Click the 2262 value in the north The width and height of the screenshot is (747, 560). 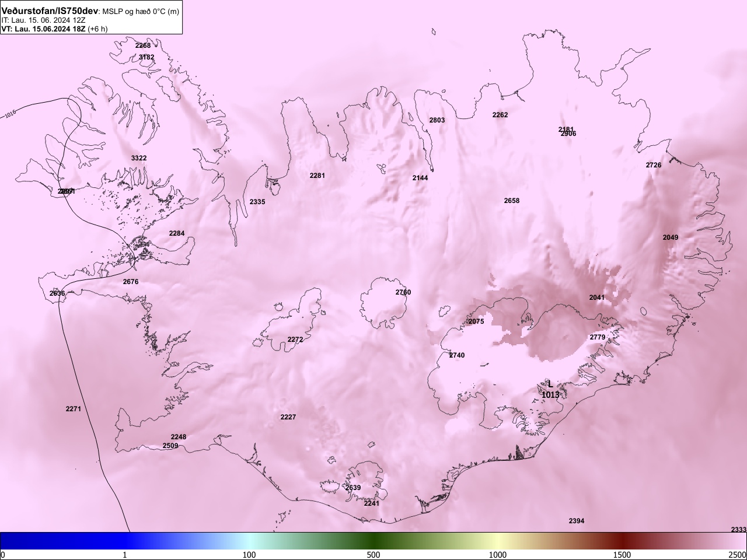[x=500, y=115]
